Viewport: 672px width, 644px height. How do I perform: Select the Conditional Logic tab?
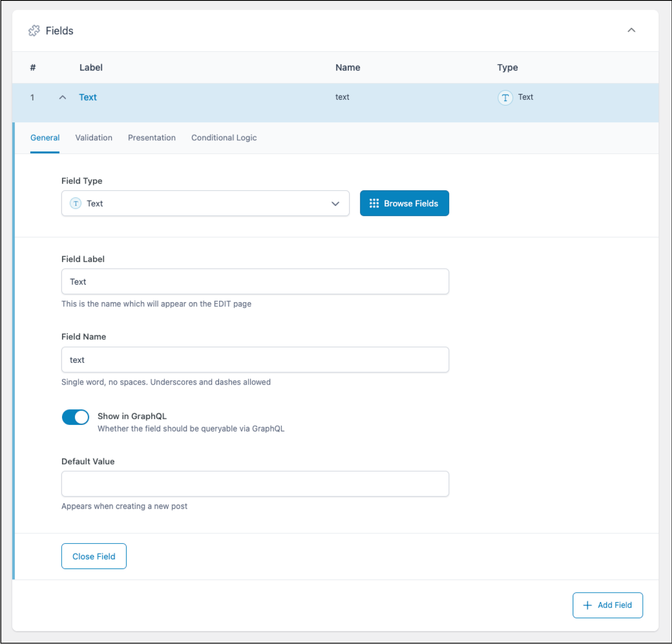[x=224, y=137]
